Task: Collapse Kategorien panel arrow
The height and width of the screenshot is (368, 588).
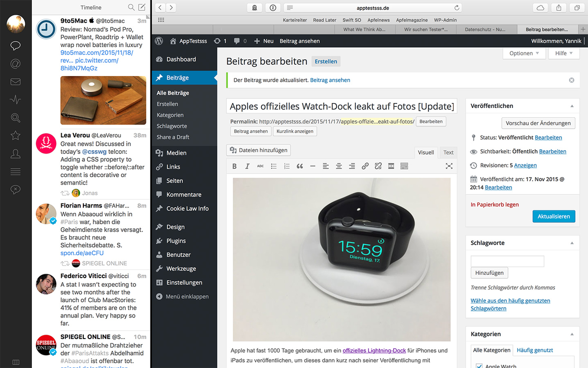Action: coord(571,334)
